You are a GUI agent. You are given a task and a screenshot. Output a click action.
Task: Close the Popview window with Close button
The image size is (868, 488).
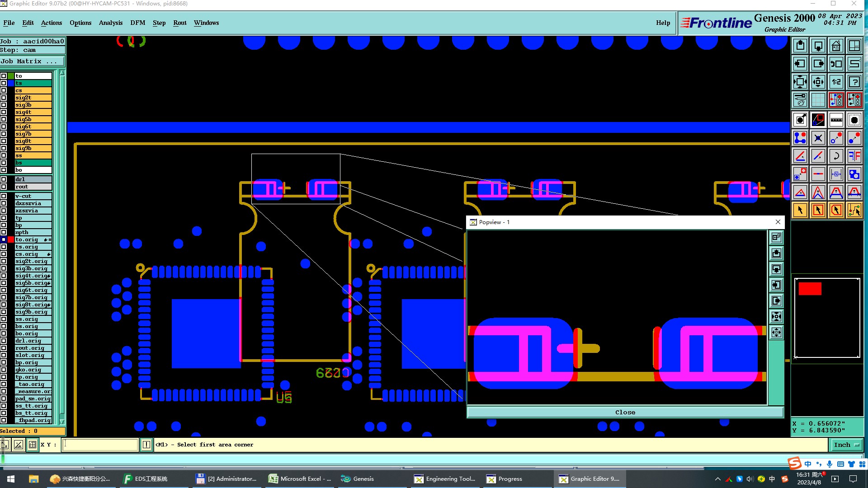point(625,412)
